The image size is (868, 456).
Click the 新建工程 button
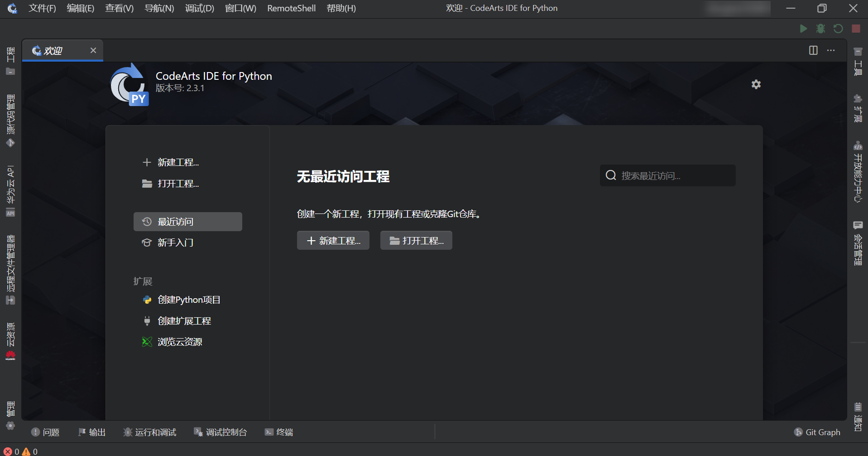(x=333, y=240)
